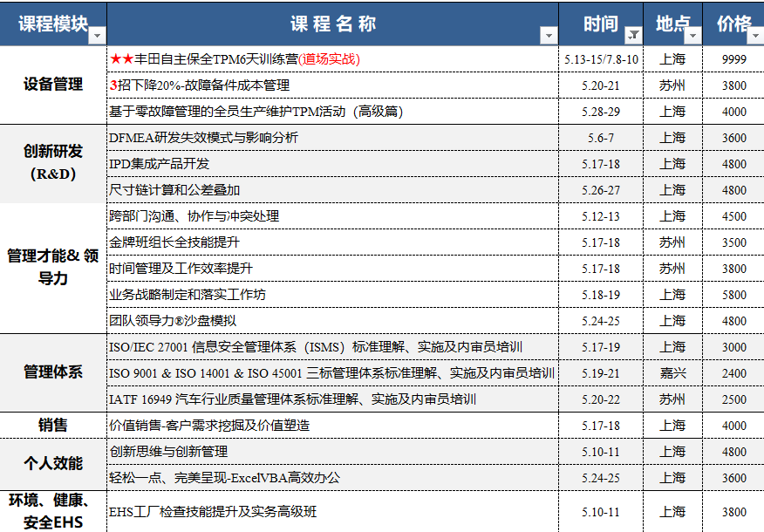Screen dimensions: 764x532
Task: Click the ISO/IEC 27001 信息安全管理体系 course cell
Action: click(x=333, y=347)
